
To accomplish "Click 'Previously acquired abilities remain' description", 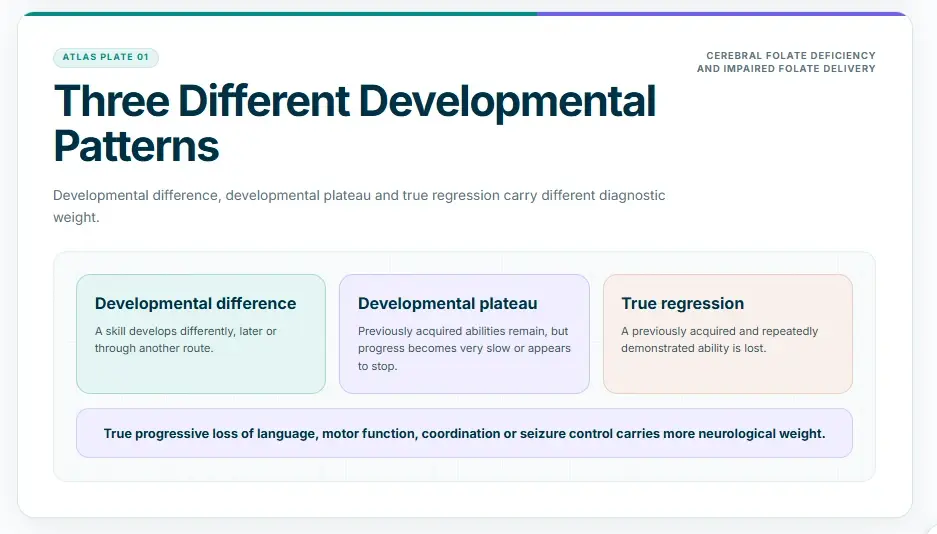I will tap(464, 348).
